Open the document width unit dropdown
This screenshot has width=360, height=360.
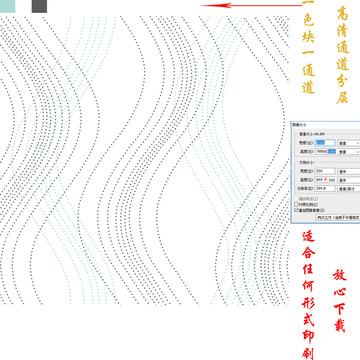[349, 171]
